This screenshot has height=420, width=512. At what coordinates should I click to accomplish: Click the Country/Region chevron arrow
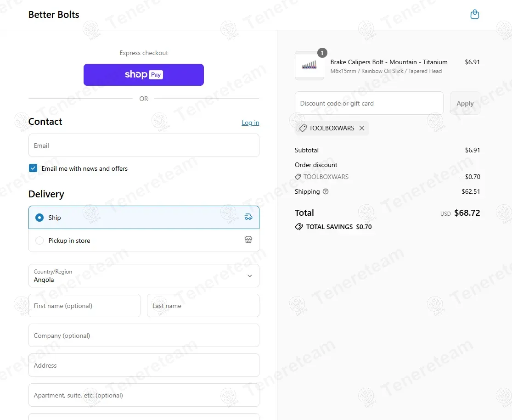(250, 276)
